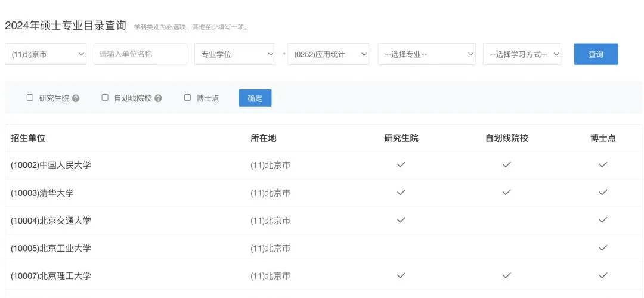Click 博士点 checkmark for 北京工业大学
This screenshot has height=298, width=644.
point(603,247)
